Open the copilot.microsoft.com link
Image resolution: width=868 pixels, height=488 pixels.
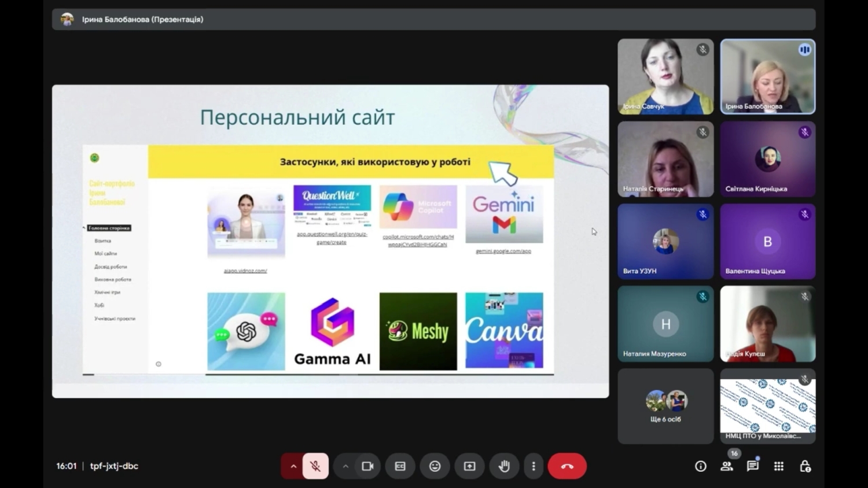[418, 241]
